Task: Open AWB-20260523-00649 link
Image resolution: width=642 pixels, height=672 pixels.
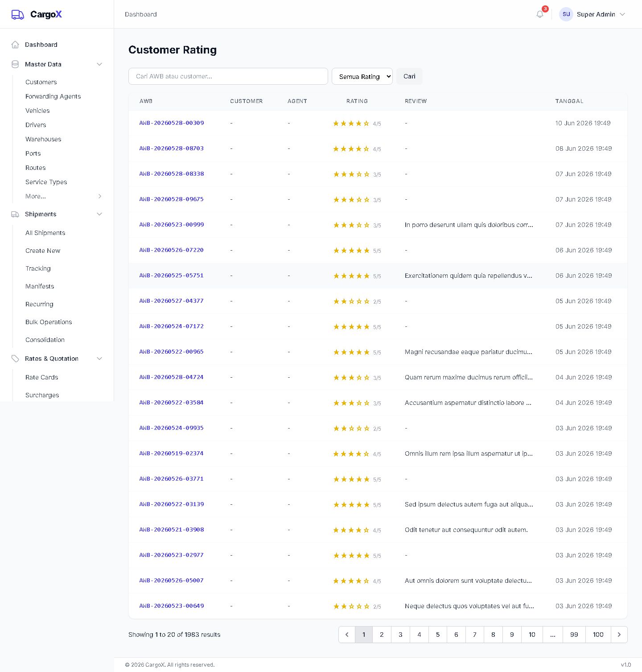Action: tap(172, 606)
